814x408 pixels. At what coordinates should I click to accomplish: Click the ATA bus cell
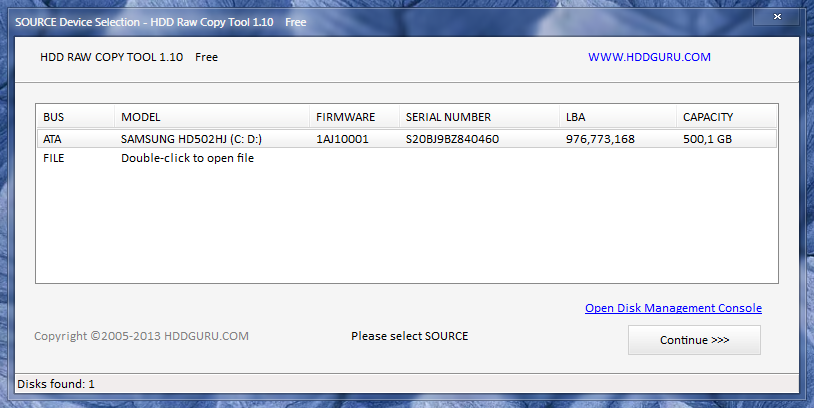coord(53,139)
